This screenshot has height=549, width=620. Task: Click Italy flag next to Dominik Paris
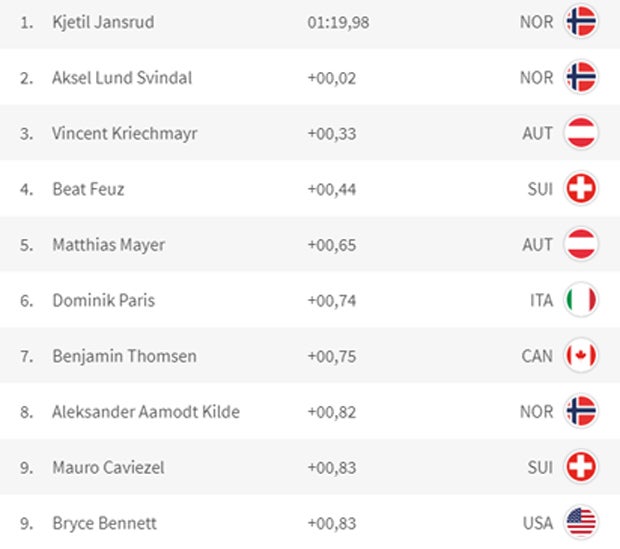pos(580,300)
